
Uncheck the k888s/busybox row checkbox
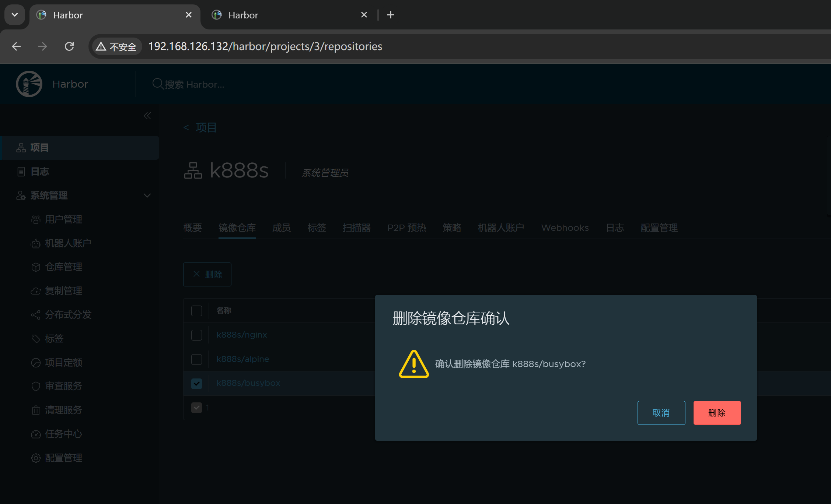coord(196,384)
